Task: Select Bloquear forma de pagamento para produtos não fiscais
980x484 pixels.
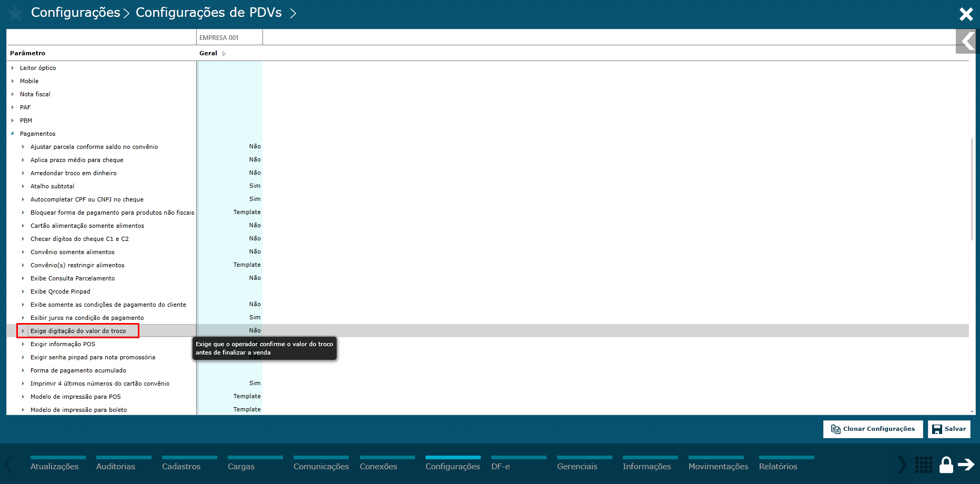Action: [x=113, y=213]
